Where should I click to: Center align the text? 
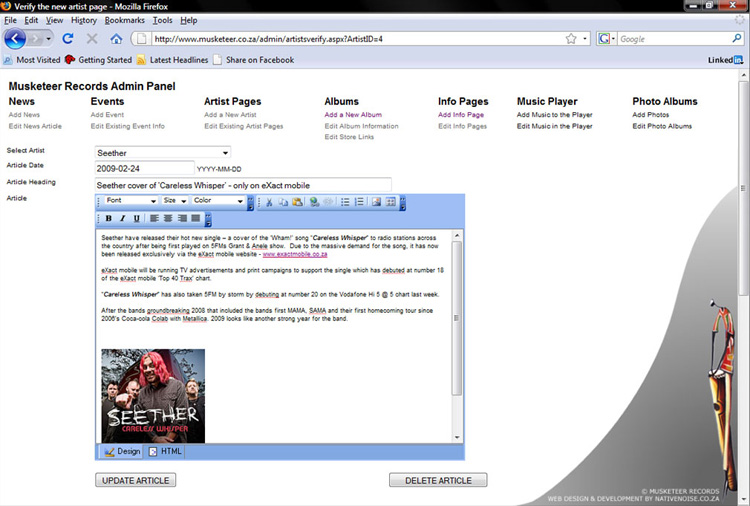(x=168, y=219)
